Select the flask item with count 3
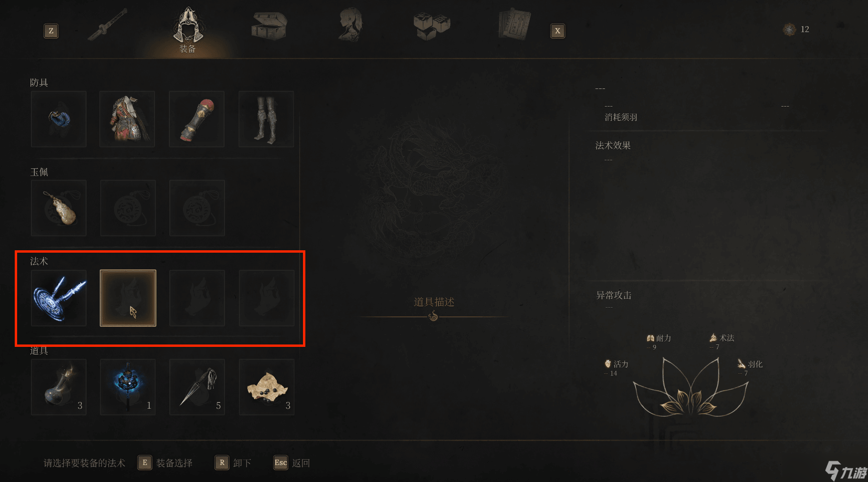The width and height of the screenshot is (868, 482). 59,387
